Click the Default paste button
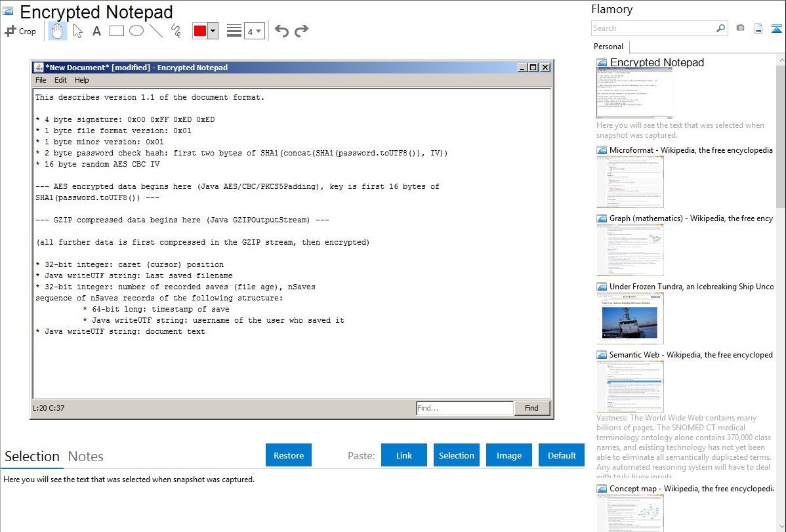 562,455
